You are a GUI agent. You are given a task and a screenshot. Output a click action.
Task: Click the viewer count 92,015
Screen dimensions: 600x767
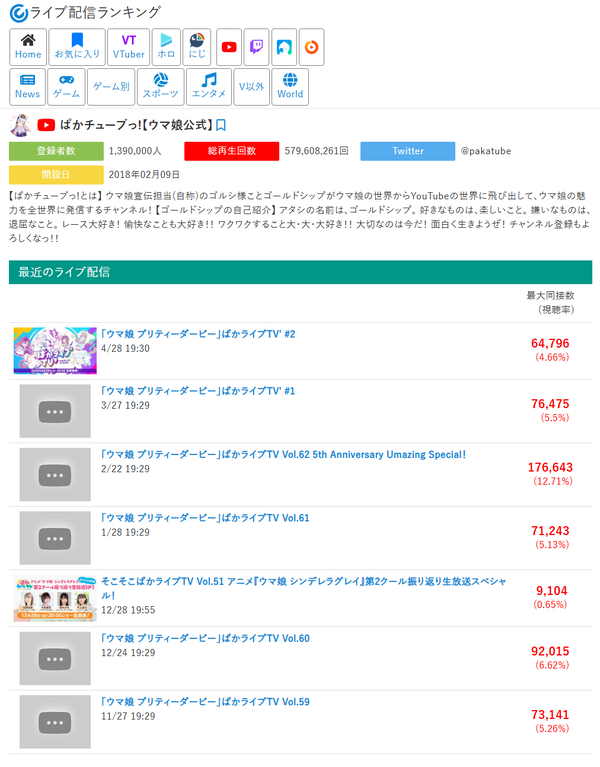click(x=550, y=652)
